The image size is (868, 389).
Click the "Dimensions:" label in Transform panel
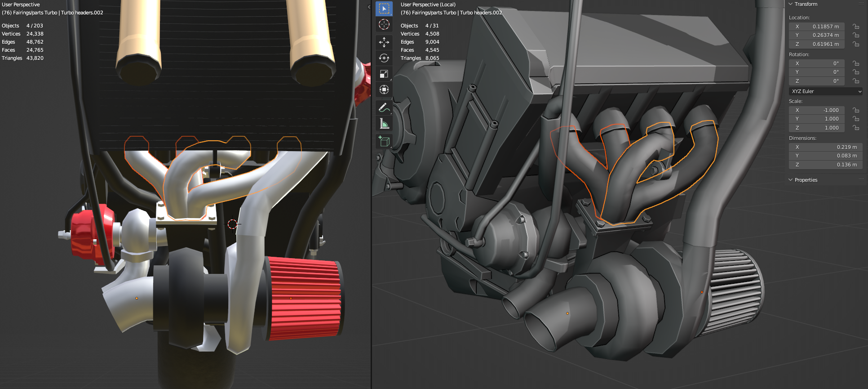point(802,138)
